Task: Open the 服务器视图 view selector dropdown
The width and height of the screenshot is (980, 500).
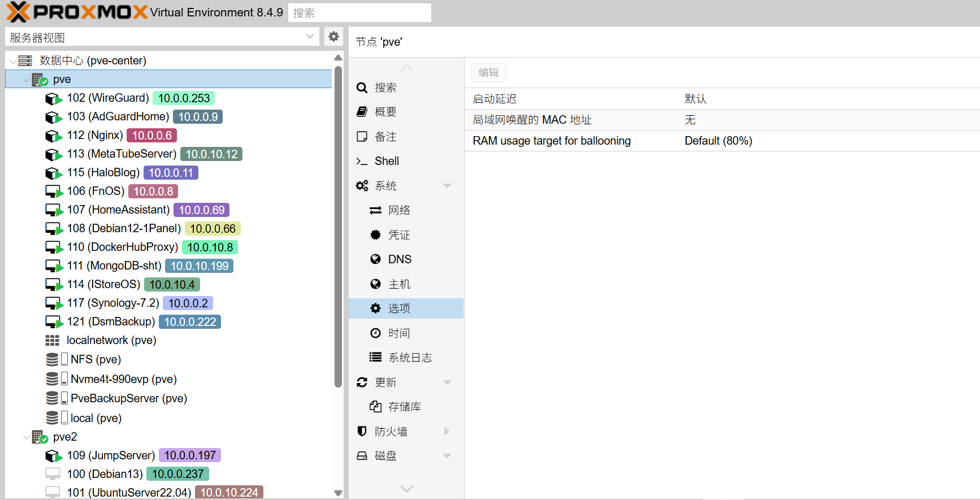Action: coord(310,37)
